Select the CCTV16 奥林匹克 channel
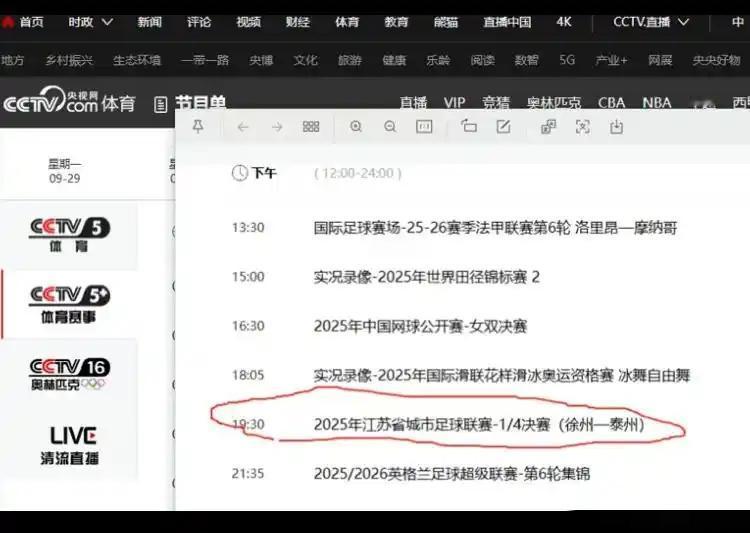The width and height of the screenshot is (750, 533). click(69, 374)
